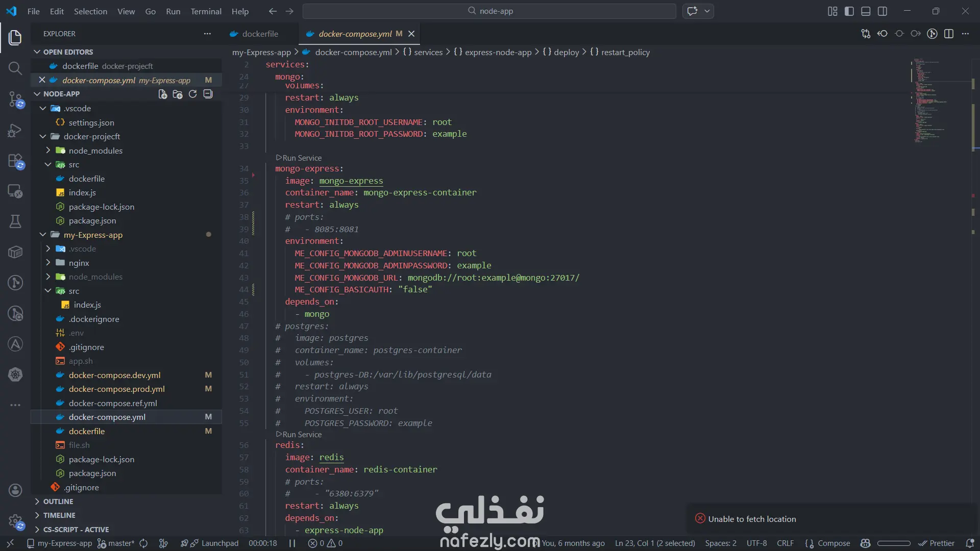The height and width of the screenshot is (551, 980).
Task: Click New File icon in NODE-APP header
Action: point(162,94)
